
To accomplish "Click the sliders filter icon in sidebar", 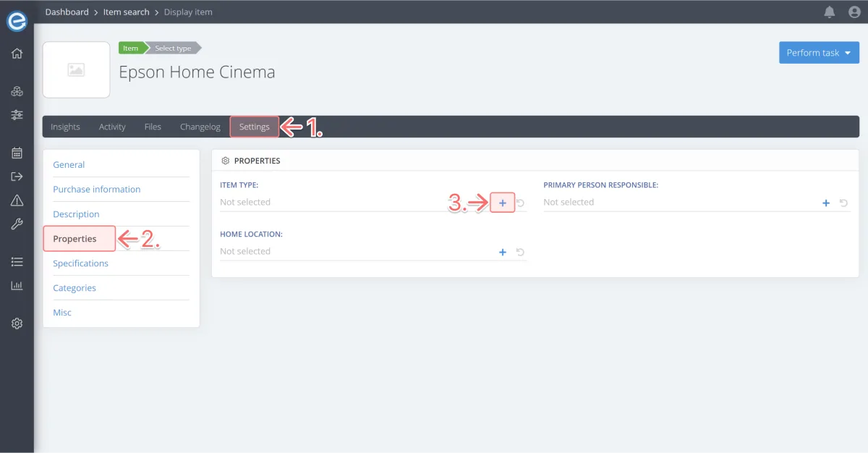I will tap(17, 115).
